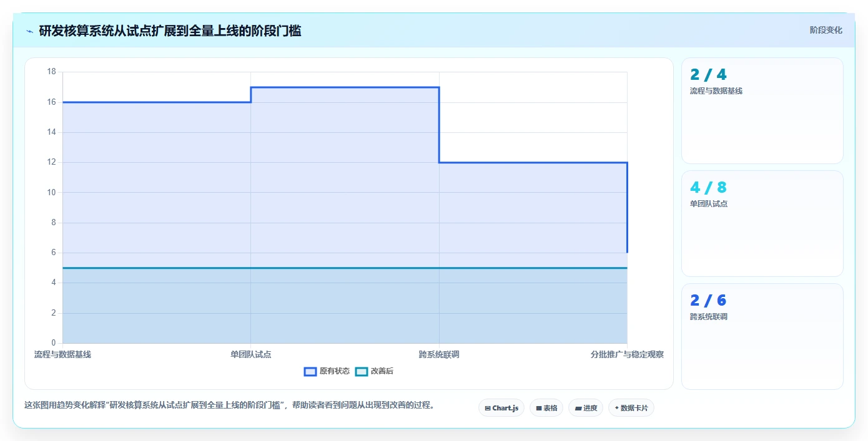The height and width of the screenshot is (441, 868).
Task: Click the x-axis label 单团队试点
Action: 250,354
